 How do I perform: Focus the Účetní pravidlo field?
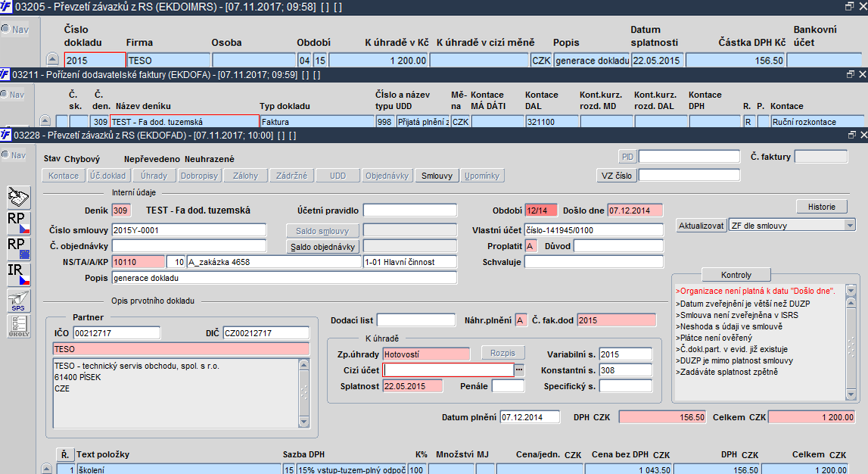[409, 210]
